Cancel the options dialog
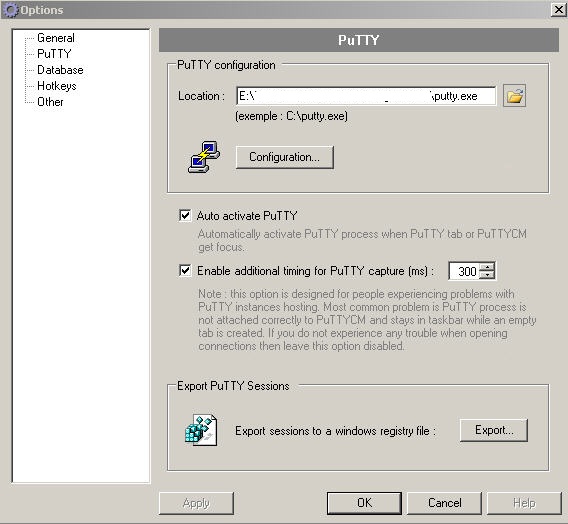Screen dimensions: 568x524 444,503
